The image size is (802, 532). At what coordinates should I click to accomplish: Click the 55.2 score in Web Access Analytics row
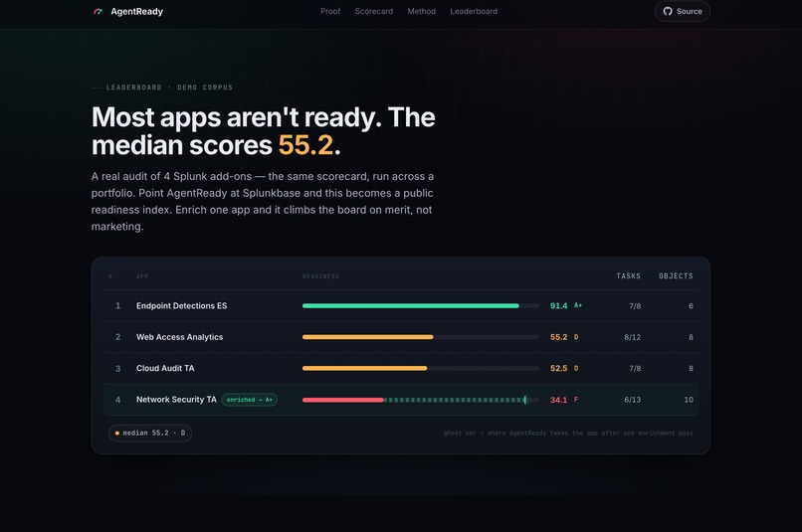click(x=558, y=337)
